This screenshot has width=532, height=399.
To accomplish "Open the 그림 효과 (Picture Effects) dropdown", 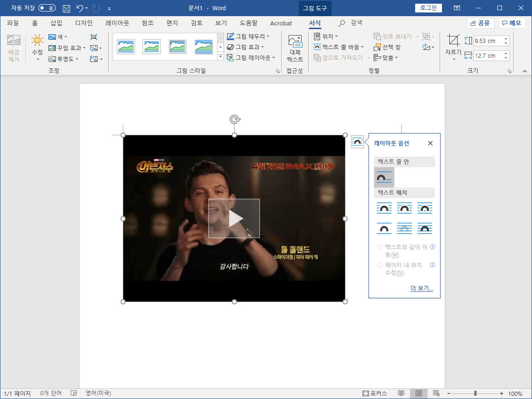I will click(x=245, y=47).
